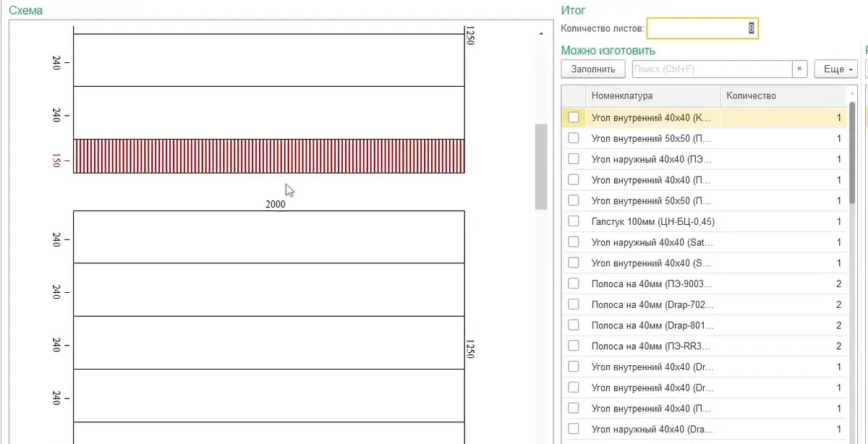Click the Итог section heading
868x444 pixels.
point(574,10)
